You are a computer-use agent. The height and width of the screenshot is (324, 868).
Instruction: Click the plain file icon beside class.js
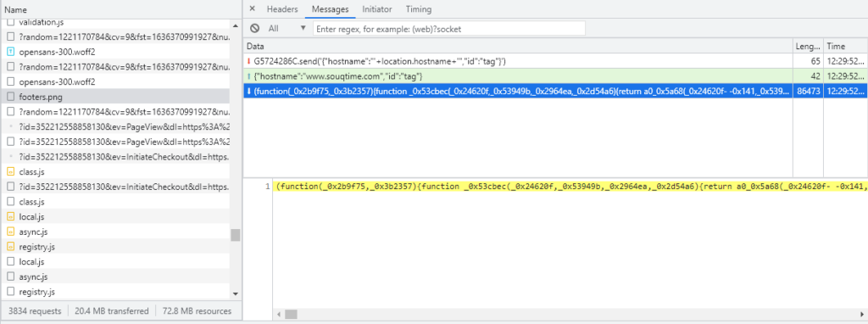[10, 202]
